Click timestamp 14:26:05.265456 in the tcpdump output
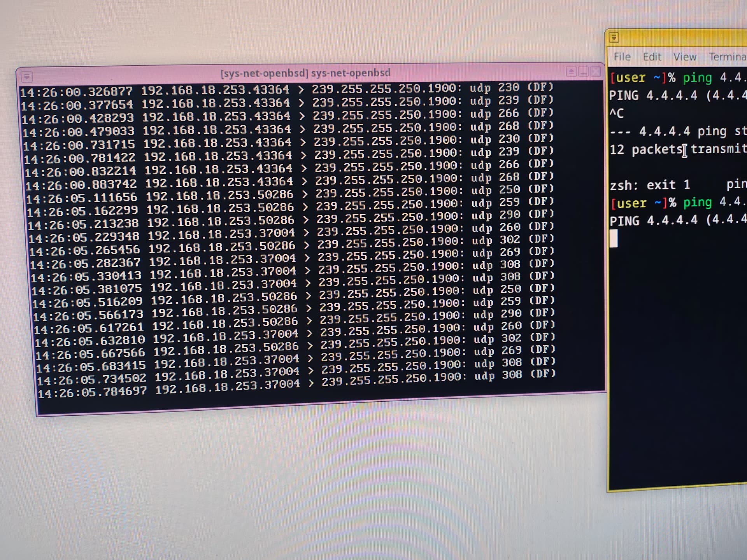Image resolution: width=747 pixels, height=560 pixels. [85, 250]
